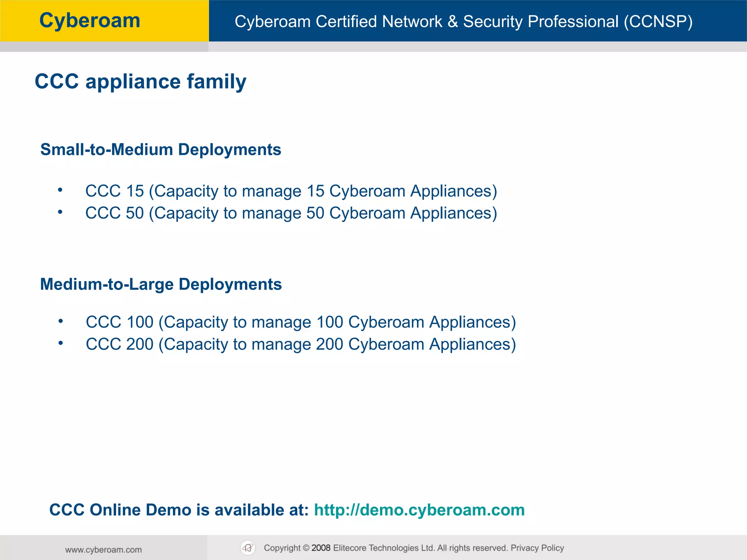This screenshot has width=747, height=560.
Task: Select the CCNSP course title in header
Action: tap(464, 22)
